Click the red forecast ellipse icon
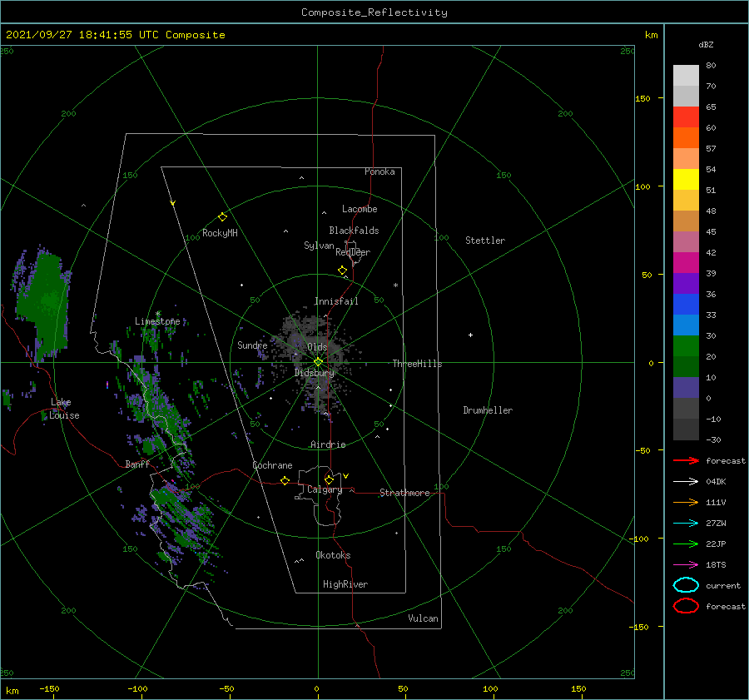The height and width of the screenshot is (700, 749). click(686, 606)
